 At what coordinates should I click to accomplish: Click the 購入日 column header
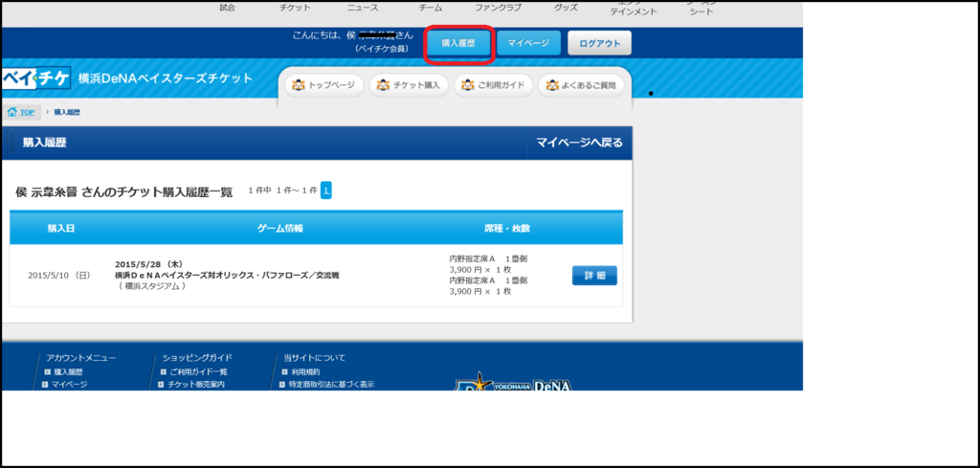(x=61, y=229)
